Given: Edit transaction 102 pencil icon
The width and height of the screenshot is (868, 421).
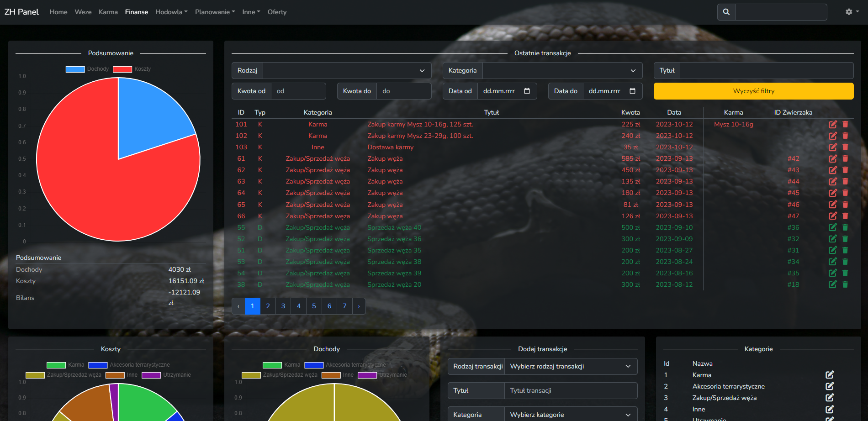Looking at the screenshot, I should pos(833,136).
